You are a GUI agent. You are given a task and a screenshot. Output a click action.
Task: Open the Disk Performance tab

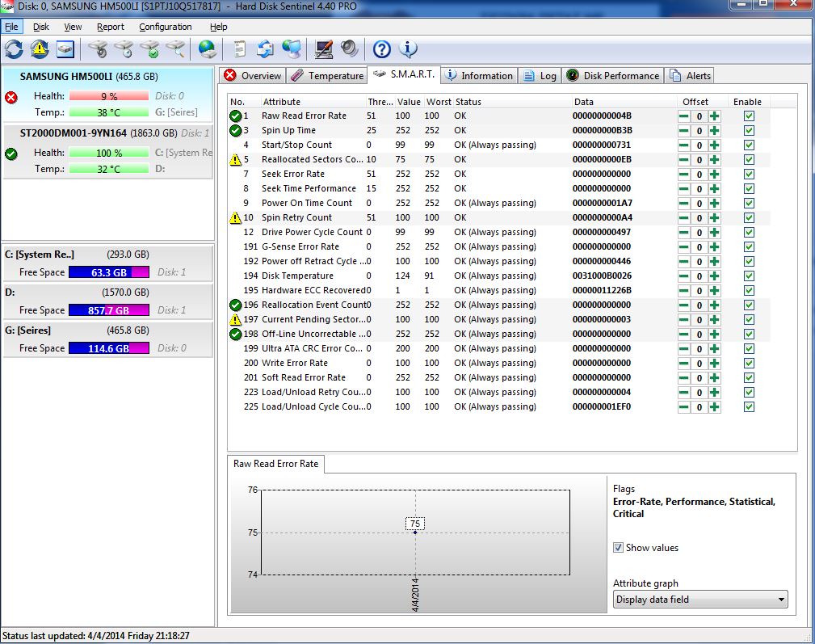(x=613, y=76)
